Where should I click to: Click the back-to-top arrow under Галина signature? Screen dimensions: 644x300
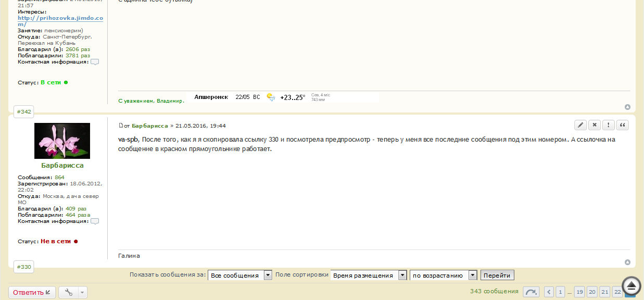pos(627,262)
